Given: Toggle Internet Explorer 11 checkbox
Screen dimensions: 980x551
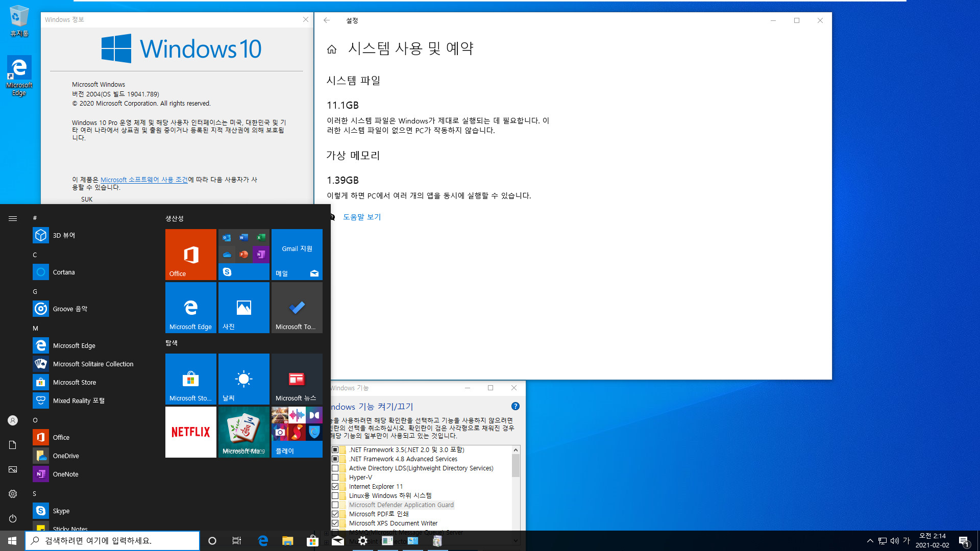Looking at the screenshot, I should 335,486.
